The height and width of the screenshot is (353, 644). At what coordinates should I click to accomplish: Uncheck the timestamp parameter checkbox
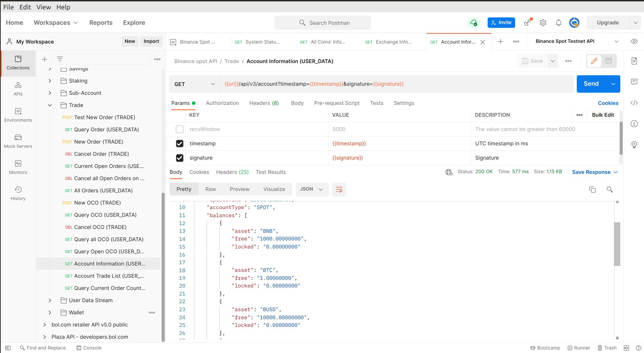180,144
